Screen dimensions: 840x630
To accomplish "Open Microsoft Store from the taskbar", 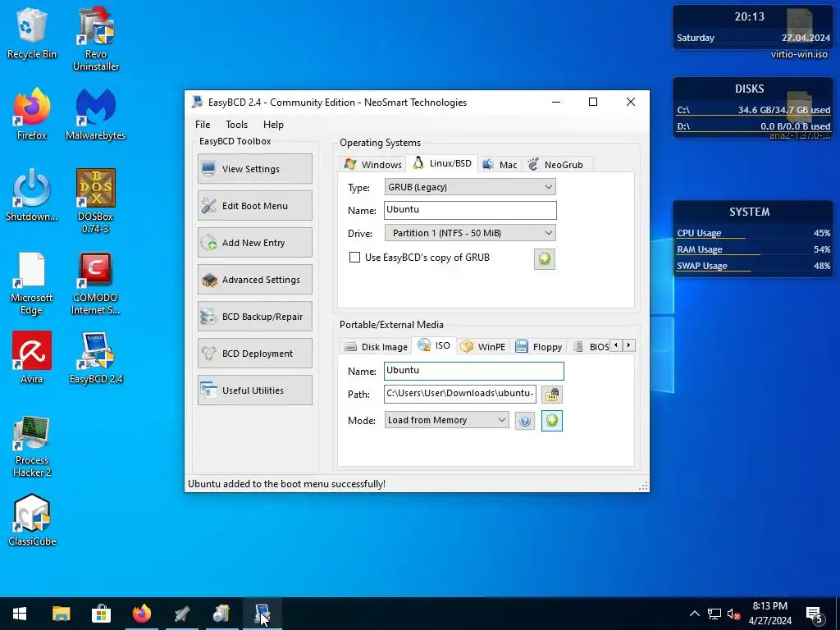I will pyautogui.click(x=101, y=614).
